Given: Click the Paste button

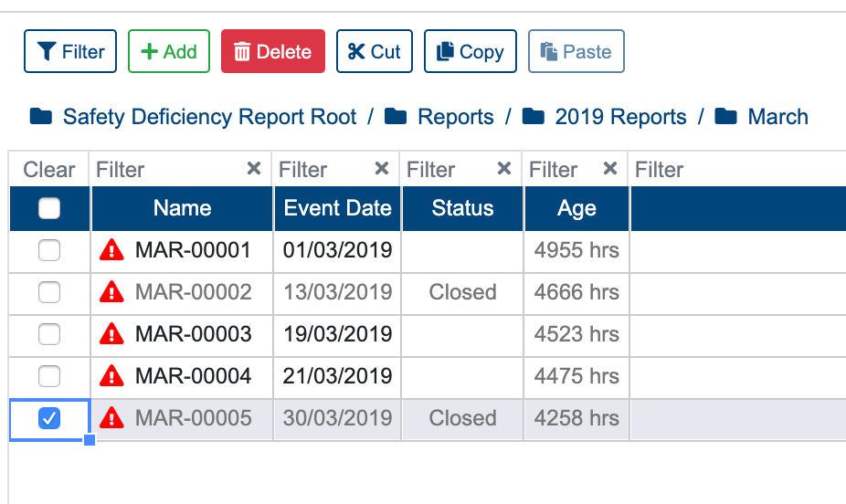Looking at the screenshot, I should point(576,51).
